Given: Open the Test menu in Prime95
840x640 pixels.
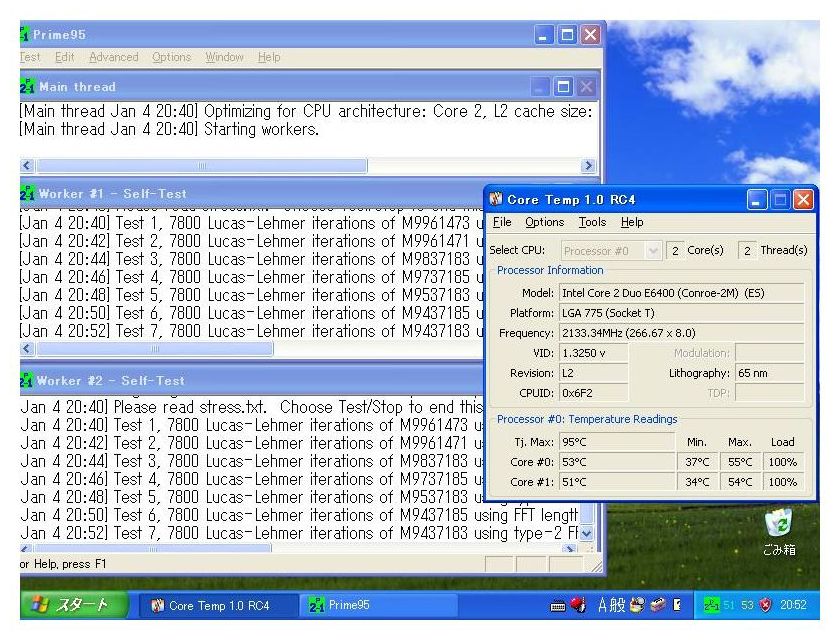Looking at the screenshot, I should [x=30, y=57].
